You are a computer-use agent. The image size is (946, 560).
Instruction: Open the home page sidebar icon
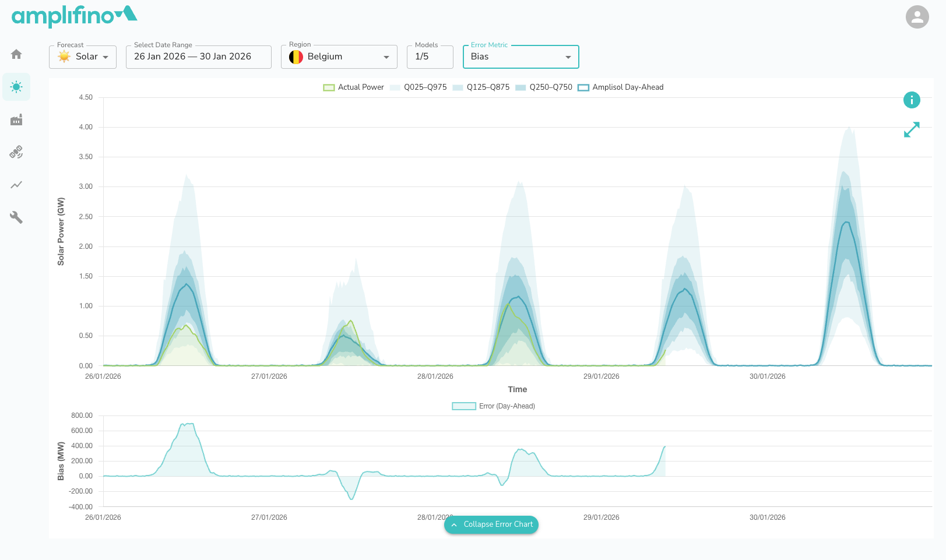16,54
